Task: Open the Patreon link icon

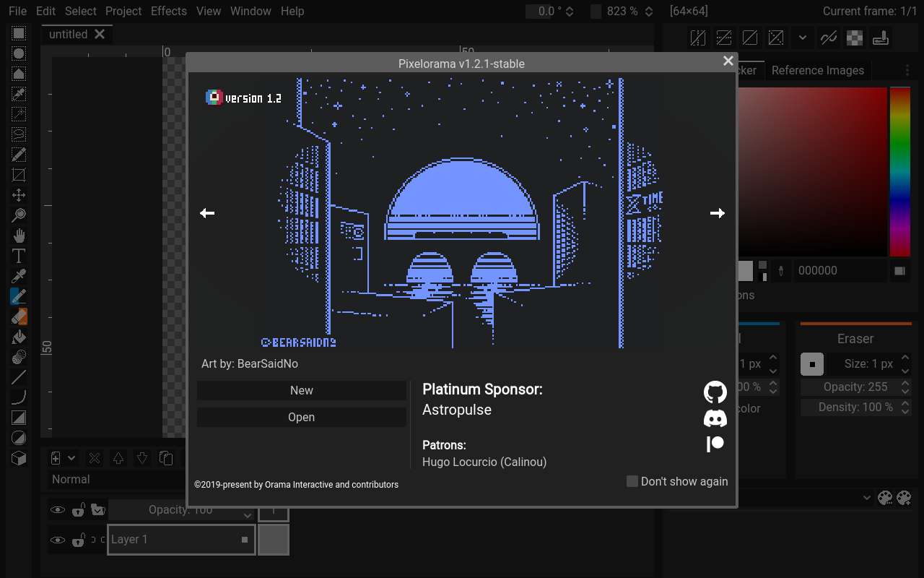Action: 715,444
